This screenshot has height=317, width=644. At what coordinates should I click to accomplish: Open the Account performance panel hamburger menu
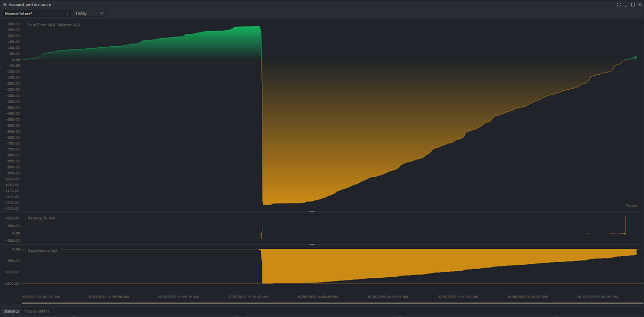[x=4, y=4]
